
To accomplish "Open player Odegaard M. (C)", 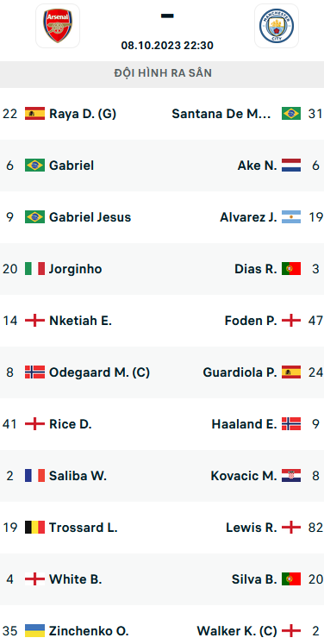I will (99, 372).
